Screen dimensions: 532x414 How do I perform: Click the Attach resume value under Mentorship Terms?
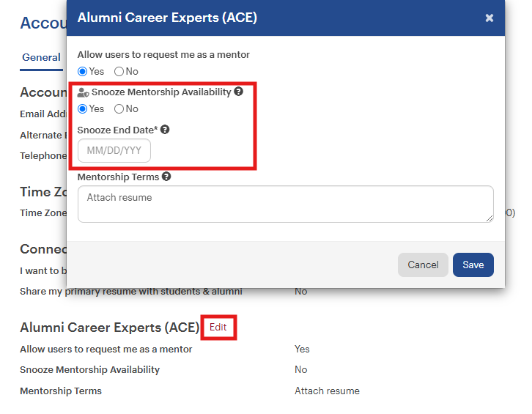[x=327, y=391]
